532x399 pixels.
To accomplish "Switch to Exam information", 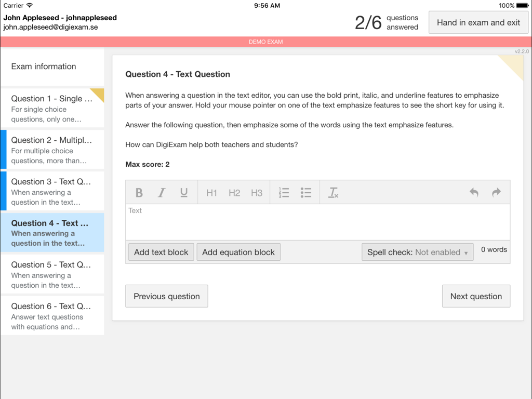I will point(52,66).
